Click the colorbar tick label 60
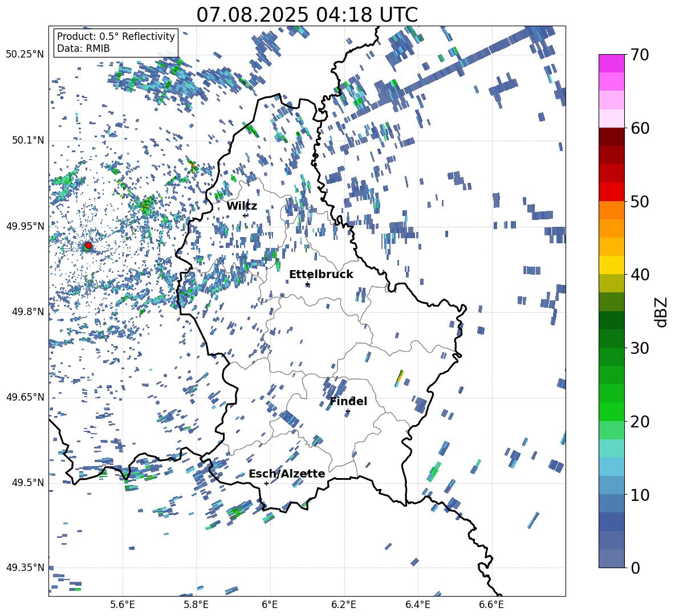The width and height of the screenshot is (675, 616). (x=640, y=128)
